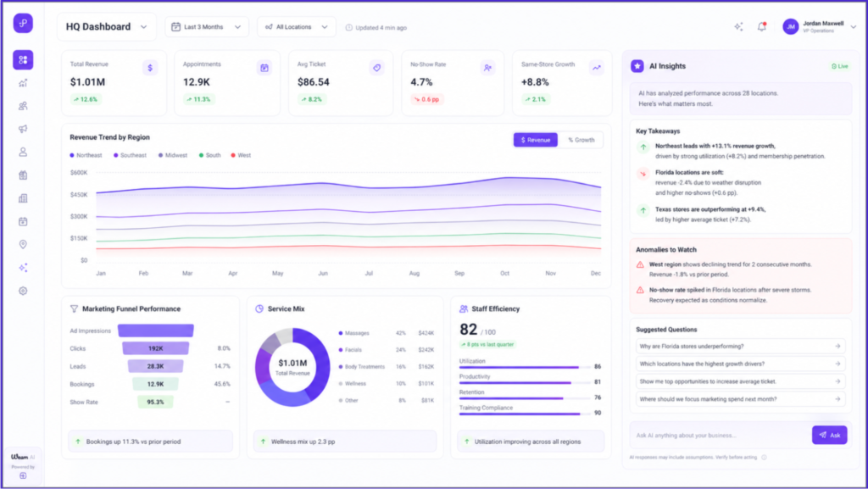Open the megaphone marketing icon in sidebar

[x=23, y=129]
